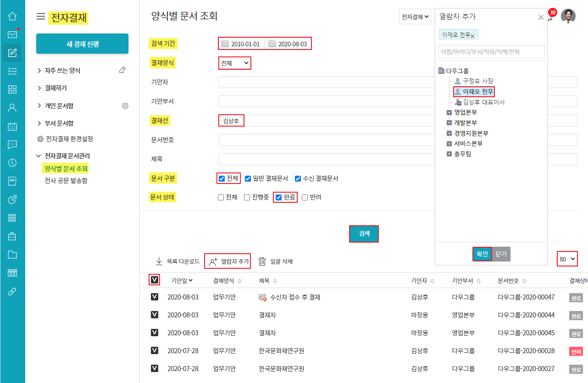This screenshot has height=383, width=588.
Task: Click the 검색 button
Action: click(364, 233)
